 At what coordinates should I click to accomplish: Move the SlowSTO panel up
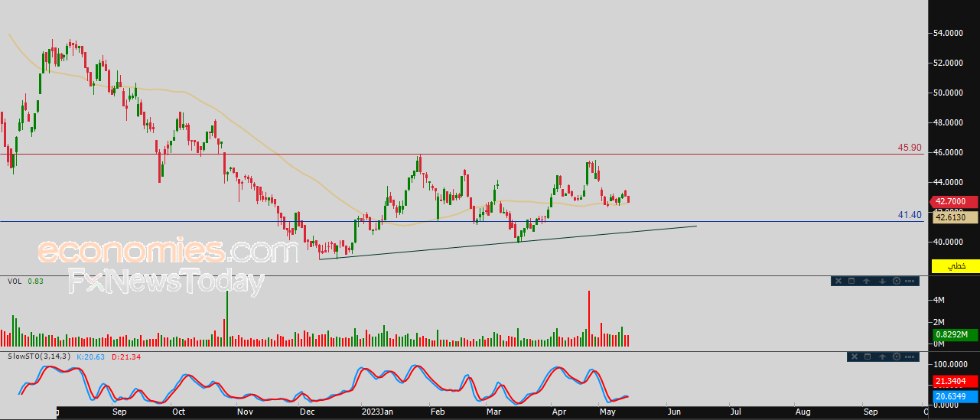882,357
